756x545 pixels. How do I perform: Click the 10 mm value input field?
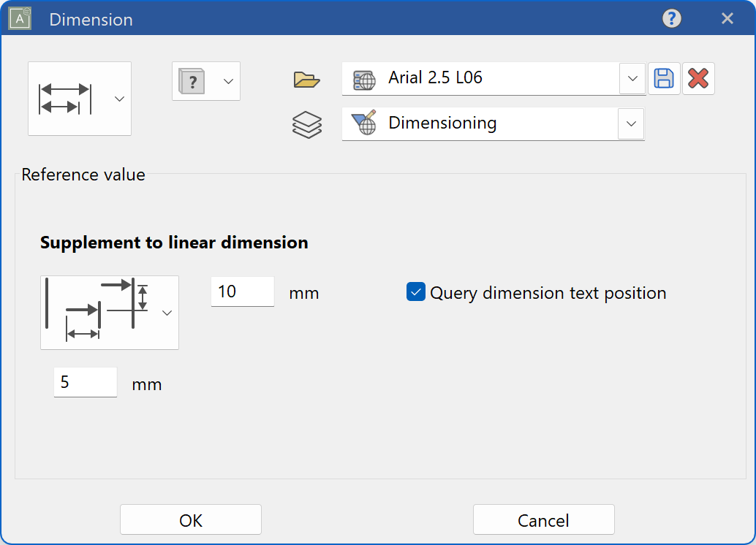[242, 291]
